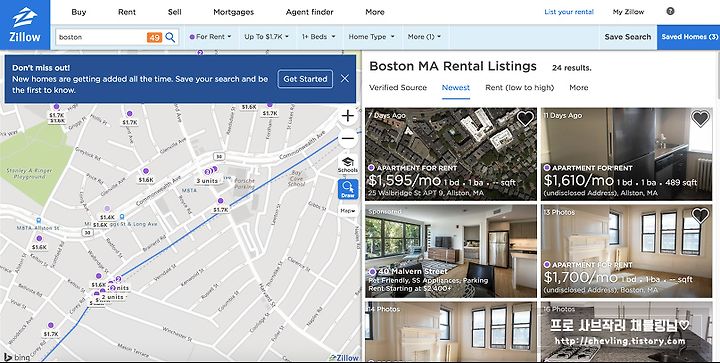Select $1.7K pin near Porsche Parking

click(x=220, y=205)
